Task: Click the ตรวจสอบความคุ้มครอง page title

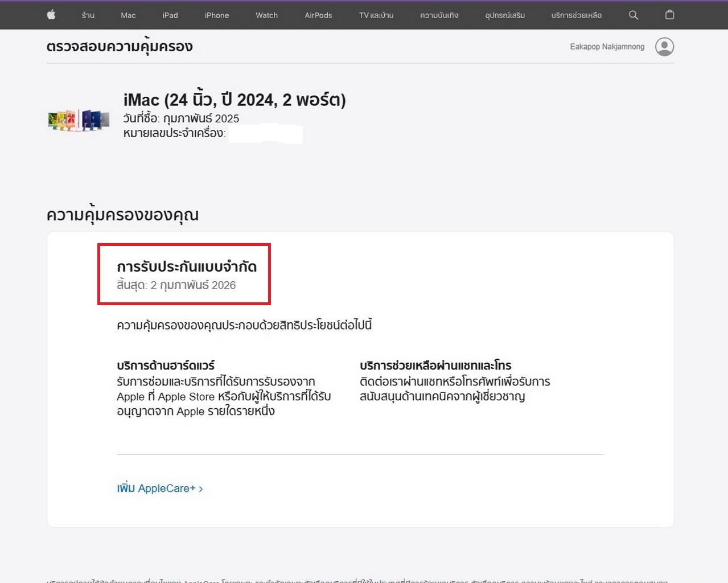Action: click(120, 47)
